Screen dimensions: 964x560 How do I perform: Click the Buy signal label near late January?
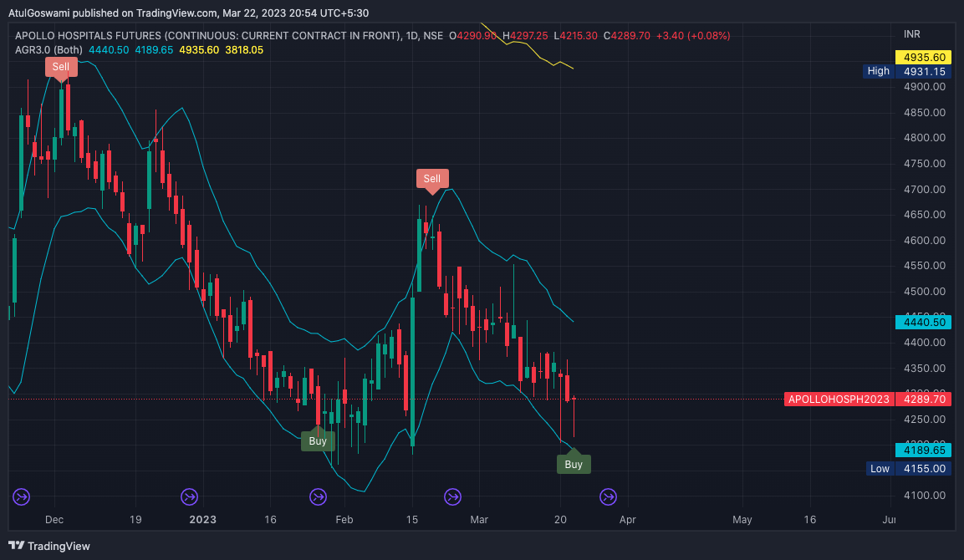click(x=318, y=440)
